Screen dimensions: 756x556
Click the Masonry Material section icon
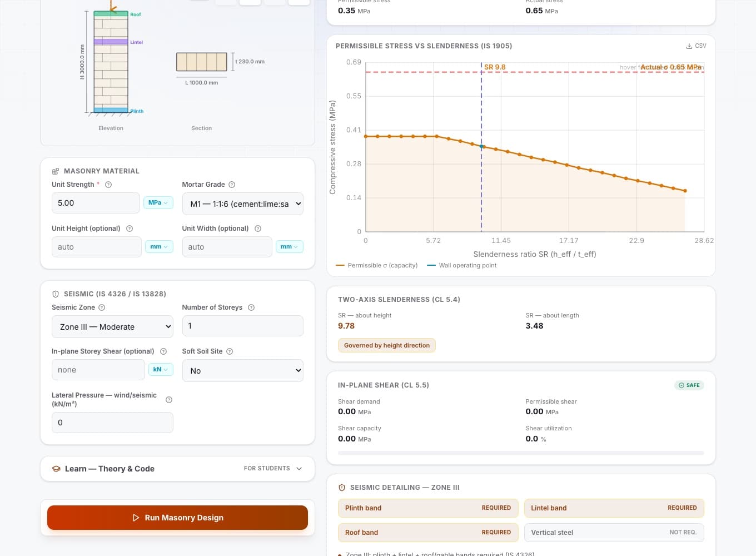pyautogui.click(x=56, y=171)
